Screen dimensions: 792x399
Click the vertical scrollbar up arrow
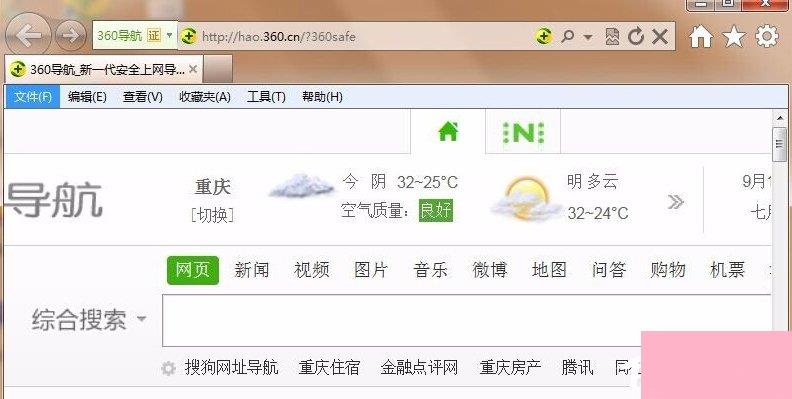(x=780, y=118)
